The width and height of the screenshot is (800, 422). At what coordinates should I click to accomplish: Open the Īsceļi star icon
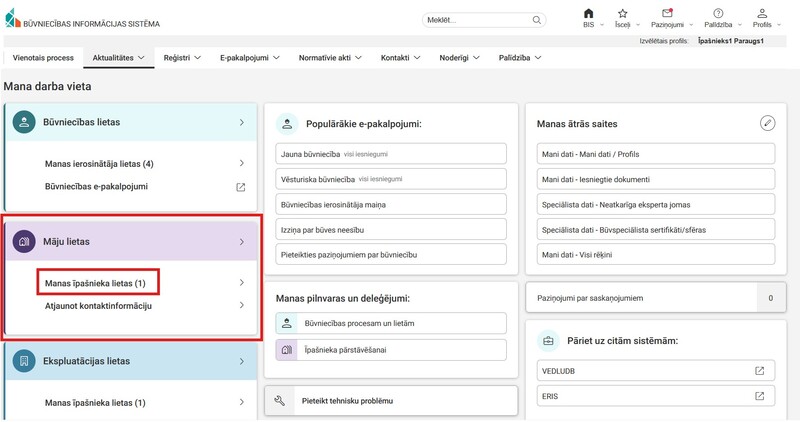(x=622, y=13)
